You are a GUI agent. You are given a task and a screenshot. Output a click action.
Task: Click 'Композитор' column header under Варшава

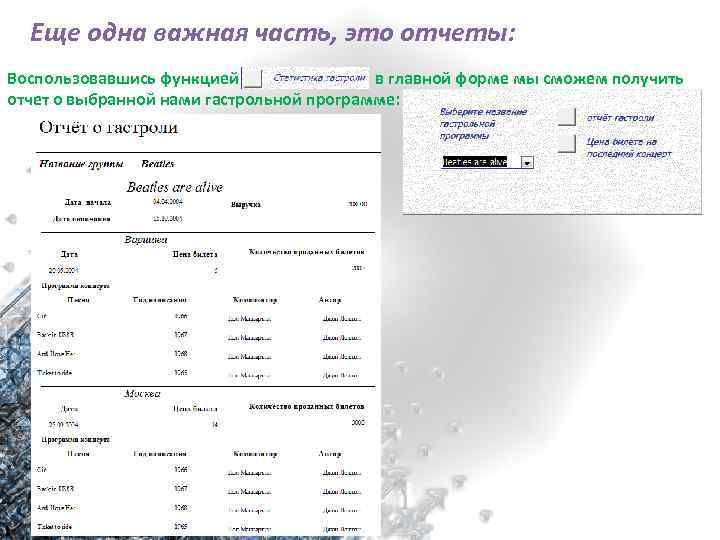255,300
